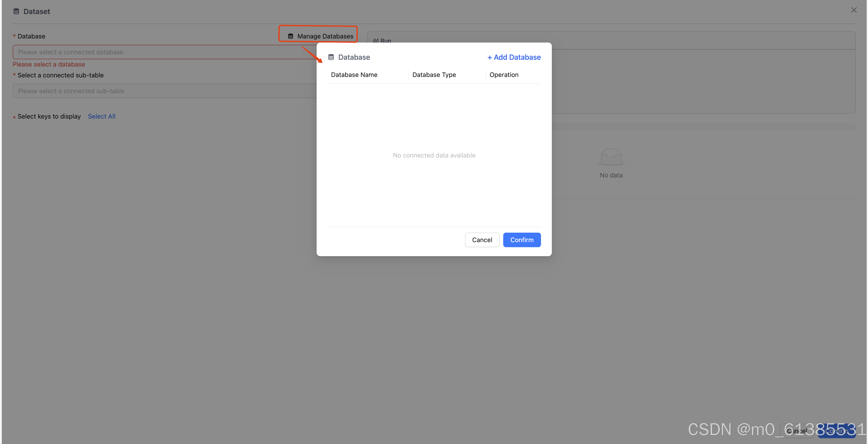
Task: Click the Manage Databases cylinder icon
Action: coord(290,36)
